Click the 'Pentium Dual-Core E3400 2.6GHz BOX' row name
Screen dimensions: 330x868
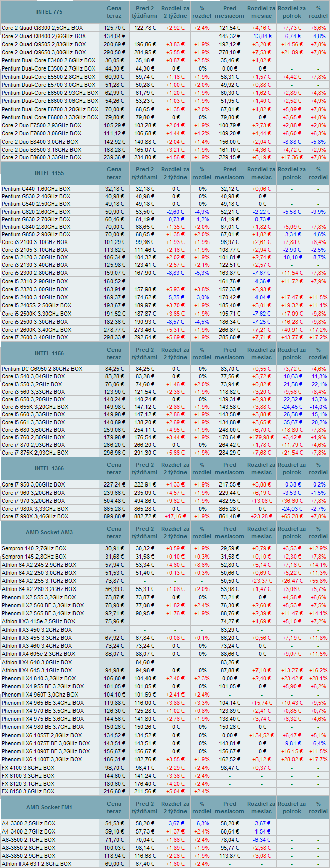pos(48,61)
